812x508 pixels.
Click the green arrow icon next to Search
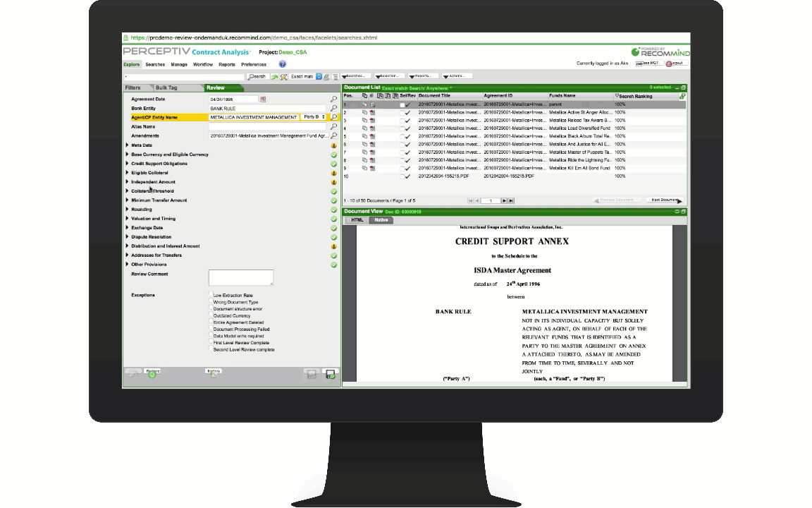[x=274, y=77]
